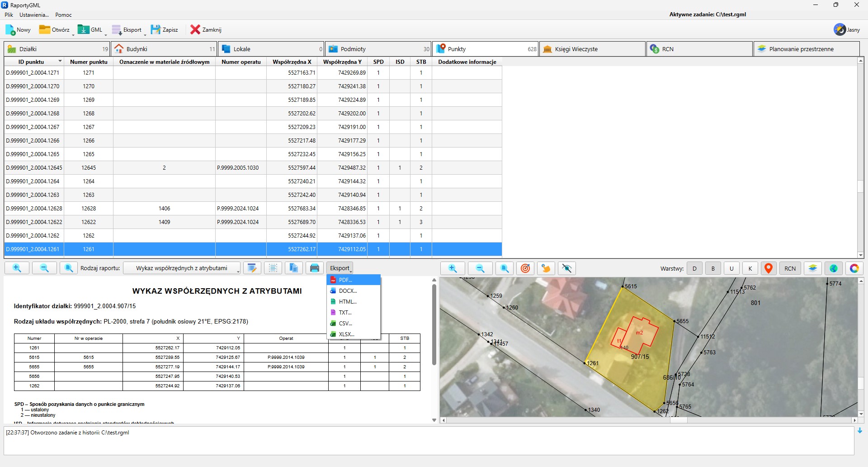Zoom in on the report preview
This screenshot has height=467, width=868.
pyautogui.click(x=17, y=268)
